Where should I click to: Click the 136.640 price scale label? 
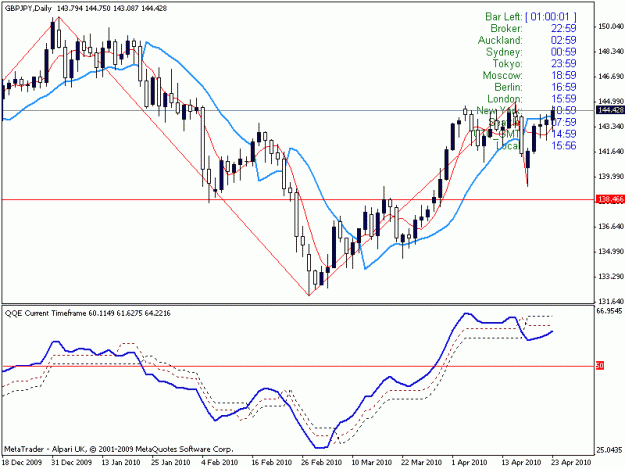pos(610,226)
